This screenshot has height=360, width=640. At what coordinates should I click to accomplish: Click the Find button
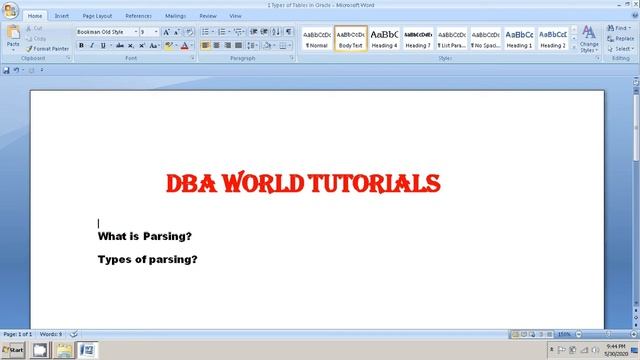pos(619,28)
